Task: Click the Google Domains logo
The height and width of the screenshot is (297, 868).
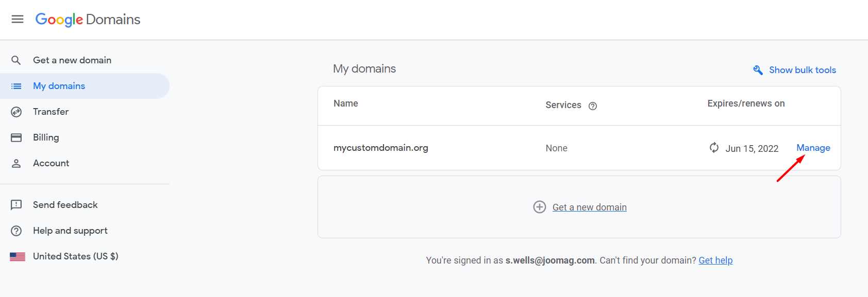Action: (x=88, y=20)
